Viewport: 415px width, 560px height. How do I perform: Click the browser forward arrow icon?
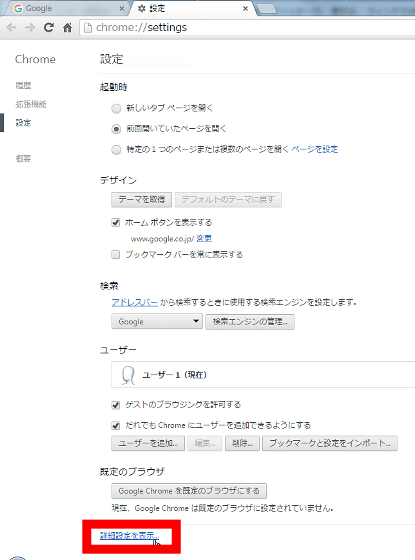click(x=30, y=28)
